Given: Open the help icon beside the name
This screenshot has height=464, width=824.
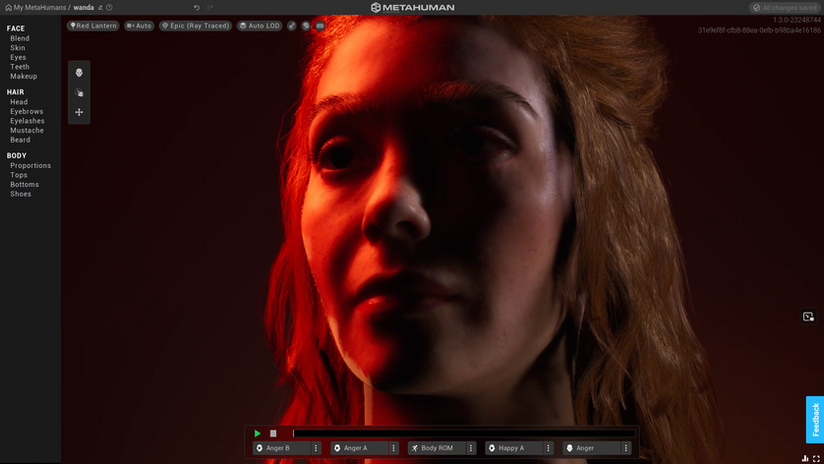Looking at the screenshot, I should 109,7.
